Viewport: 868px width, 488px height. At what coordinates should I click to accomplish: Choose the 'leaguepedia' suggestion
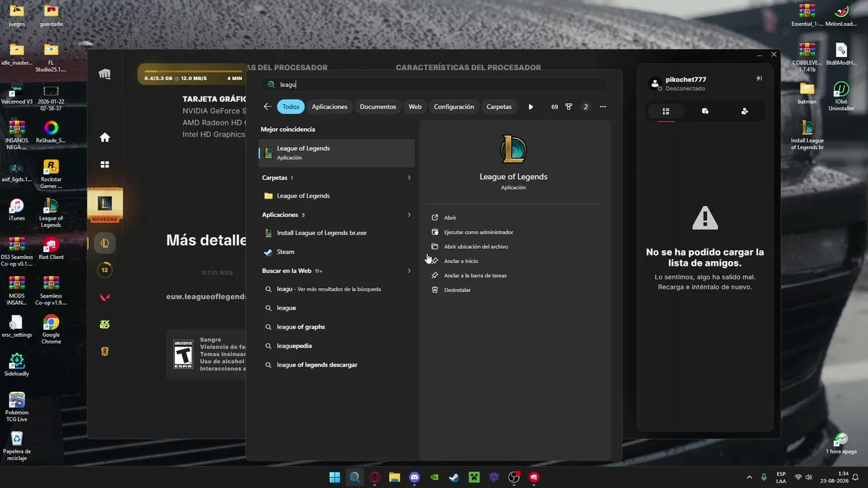pyautogui.click(x=336, y=346)
